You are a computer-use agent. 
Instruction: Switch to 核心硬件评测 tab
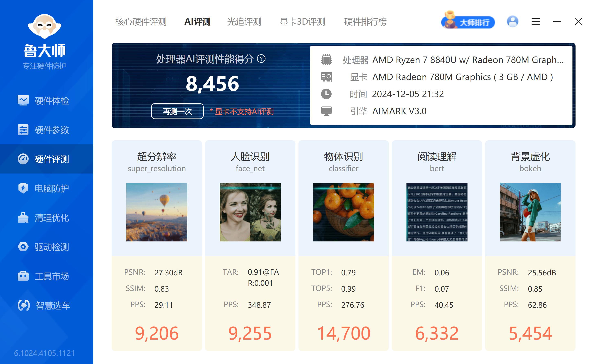(141, 22)
